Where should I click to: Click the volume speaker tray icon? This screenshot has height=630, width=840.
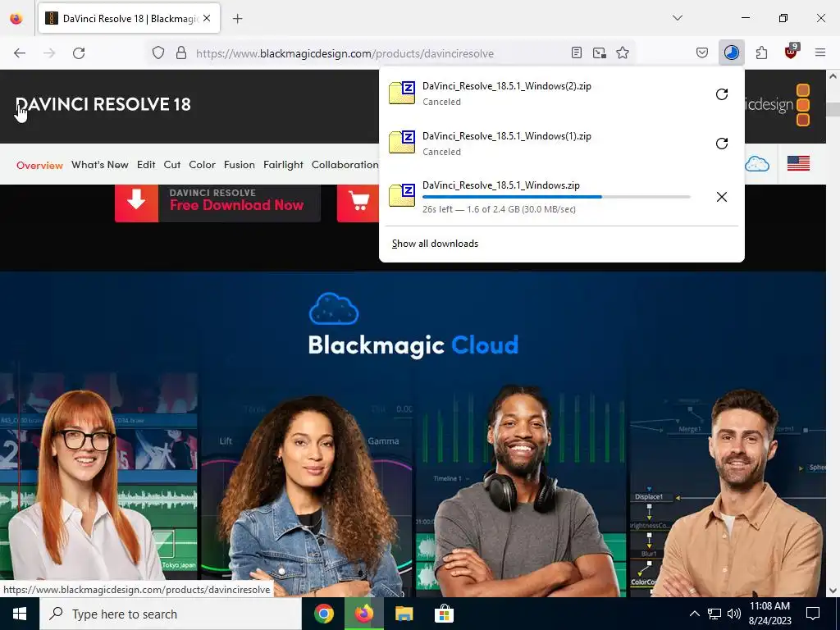734,614
